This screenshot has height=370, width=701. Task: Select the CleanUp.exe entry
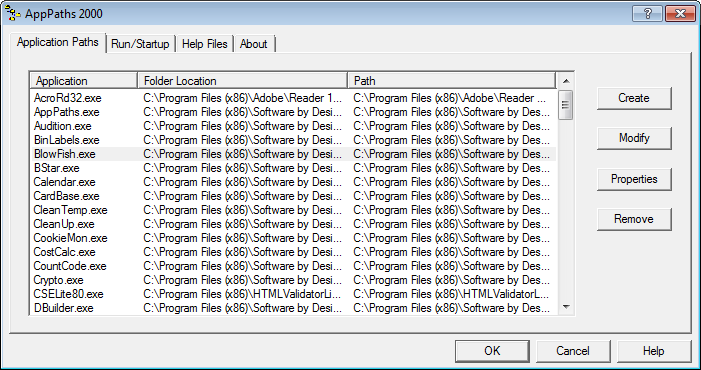point(293,224)
